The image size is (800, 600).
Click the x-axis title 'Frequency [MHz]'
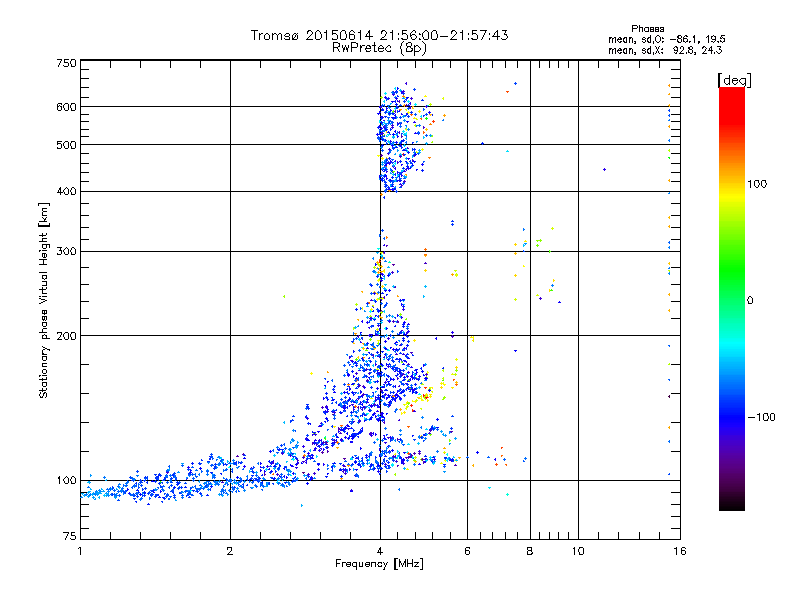click(x=379, y=564)
